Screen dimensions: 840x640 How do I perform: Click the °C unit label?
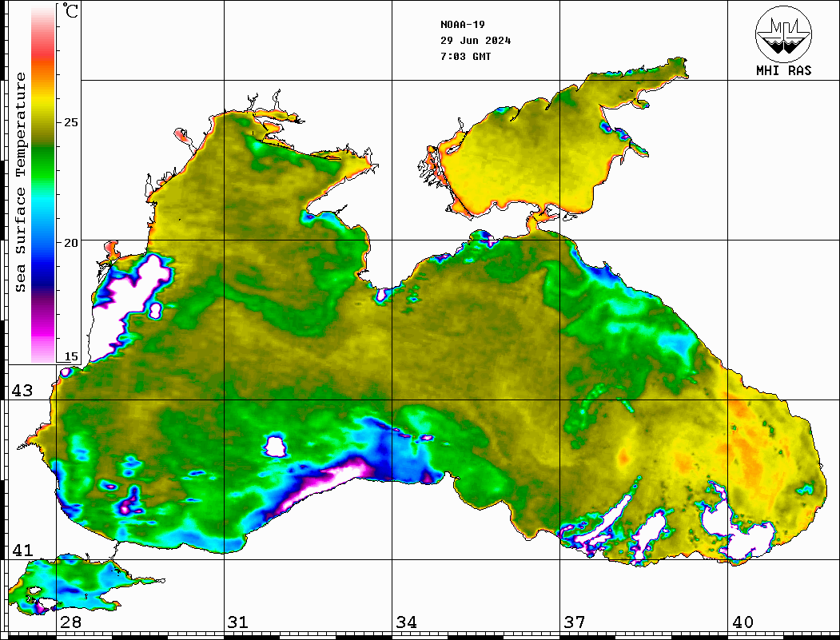click(70, 10)
